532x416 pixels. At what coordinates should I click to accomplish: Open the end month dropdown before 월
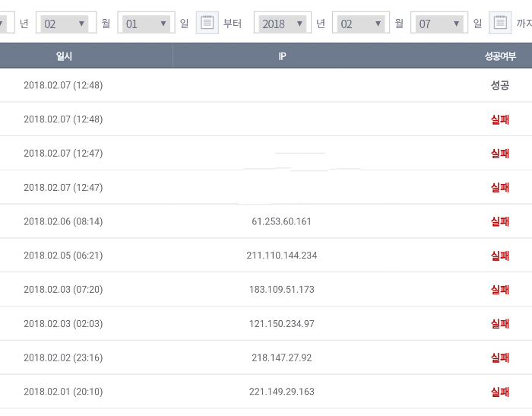click(x=361, y=24)
